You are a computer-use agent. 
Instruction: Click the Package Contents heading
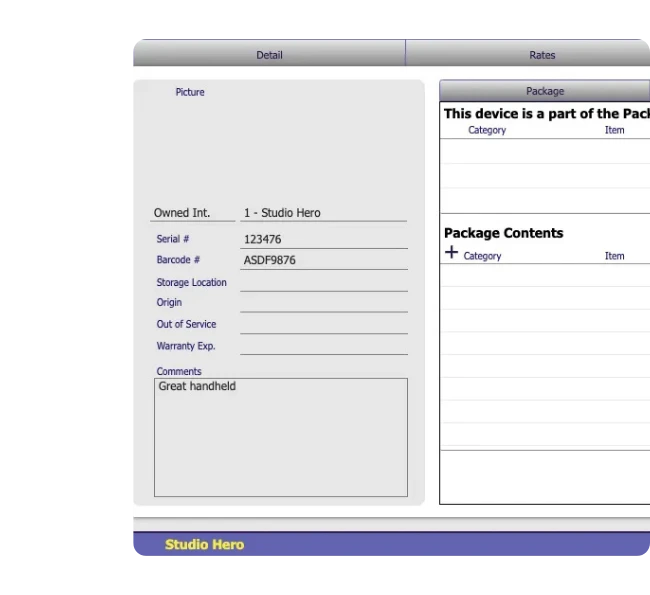coord(504,233)
